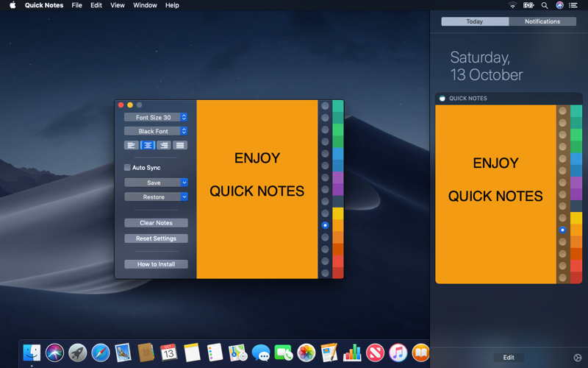
Task: Open News from the Dock
Action: tap(375, 353)
